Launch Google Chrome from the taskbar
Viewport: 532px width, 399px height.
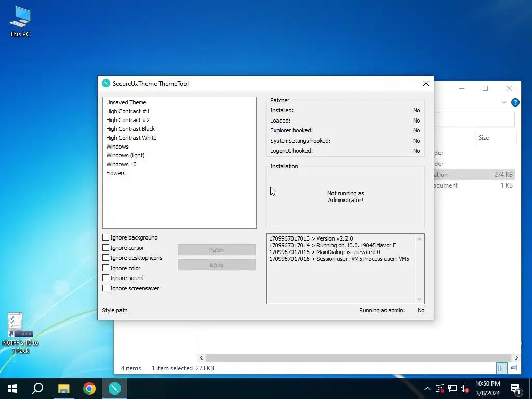click(89, 389)
